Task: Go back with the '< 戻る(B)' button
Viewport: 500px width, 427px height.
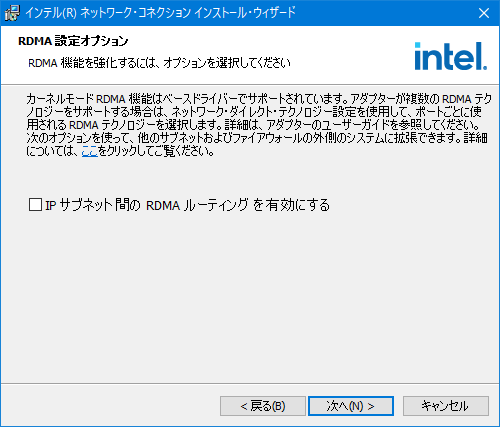Action: (263, 406)
